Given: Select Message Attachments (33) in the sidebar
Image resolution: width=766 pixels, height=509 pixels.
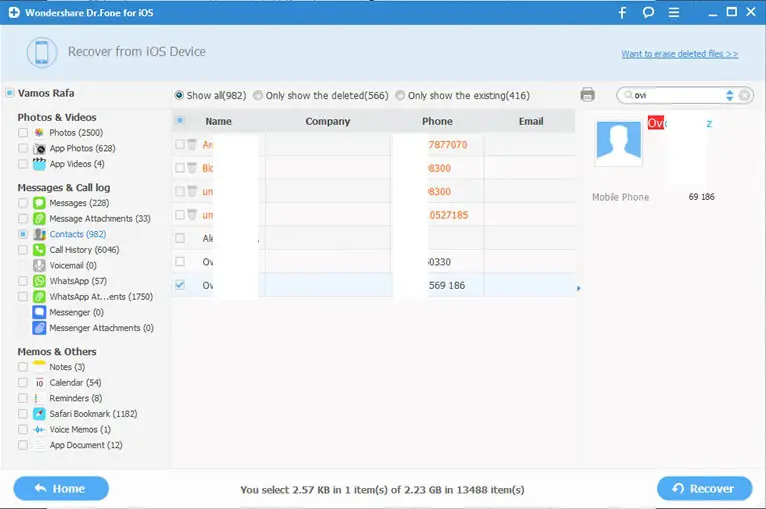Looking at the screenshot, I should (100, 218).
